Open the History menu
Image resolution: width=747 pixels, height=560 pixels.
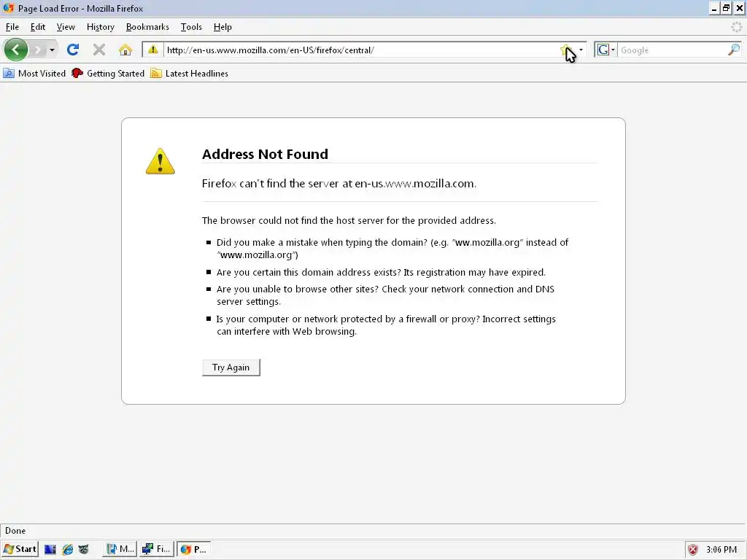pyautogui.click(x=101, y=27)
